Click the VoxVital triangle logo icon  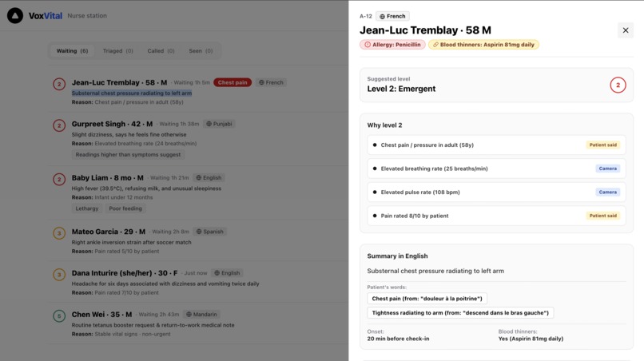(x=15, y=16)
